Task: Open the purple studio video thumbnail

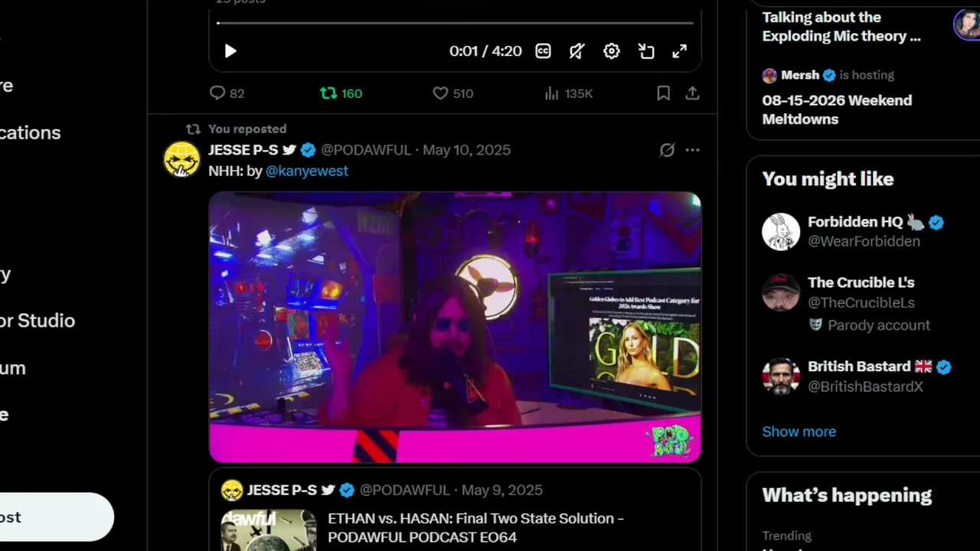Action: click(x=455, y=328)
